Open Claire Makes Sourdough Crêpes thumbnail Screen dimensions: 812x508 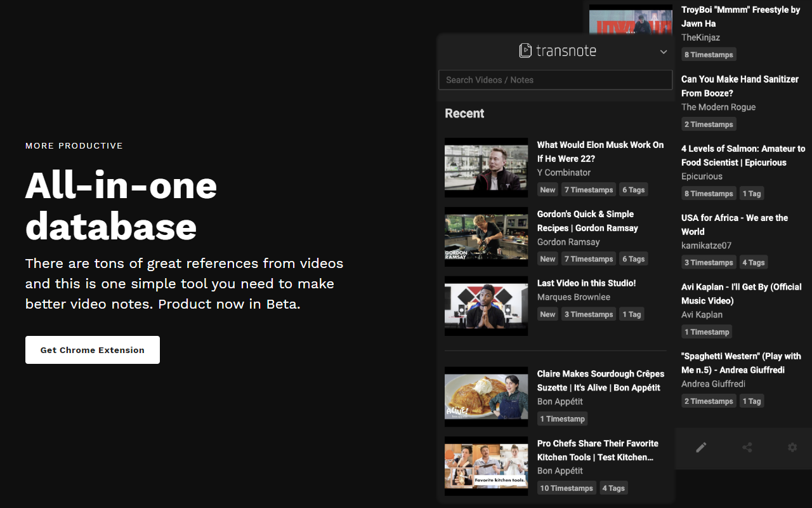pos(486,397)
